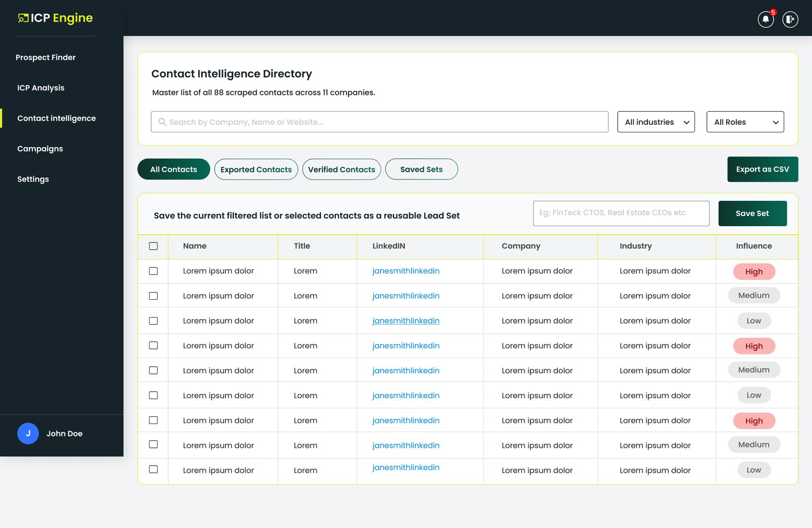Open ICP Analysis in sidebar

[x=41, y=88]
